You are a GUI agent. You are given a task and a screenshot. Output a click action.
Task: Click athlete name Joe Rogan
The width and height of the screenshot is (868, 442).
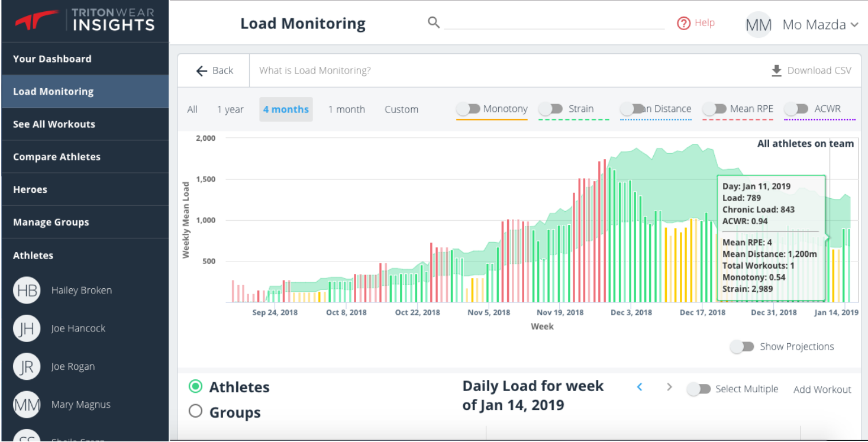pos(73,367)
